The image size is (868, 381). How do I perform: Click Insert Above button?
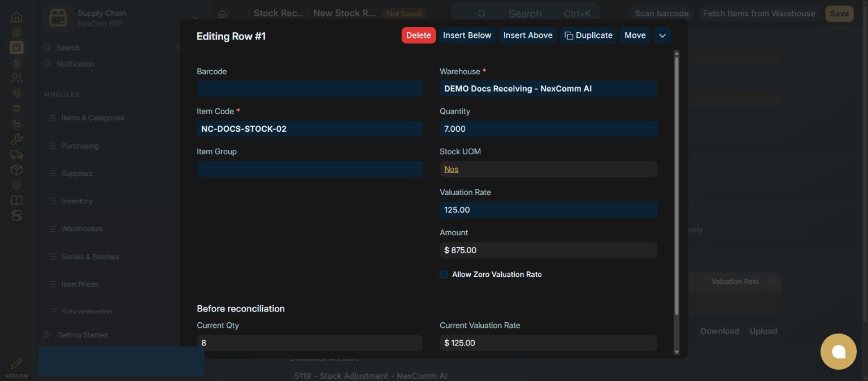tap(528, 35)
